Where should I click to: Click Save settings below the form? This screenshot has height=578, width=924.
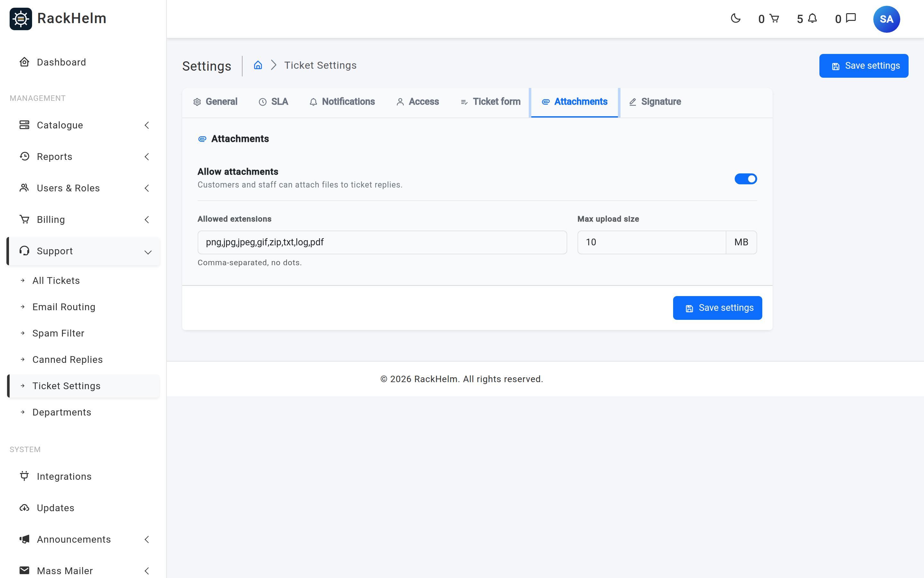[x=717, y=308]
